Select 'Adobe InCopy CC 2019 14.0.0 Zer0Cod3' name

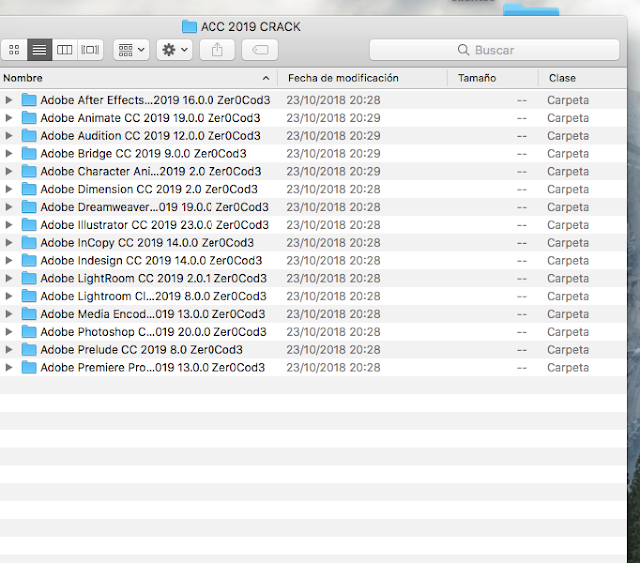[147, 243]
